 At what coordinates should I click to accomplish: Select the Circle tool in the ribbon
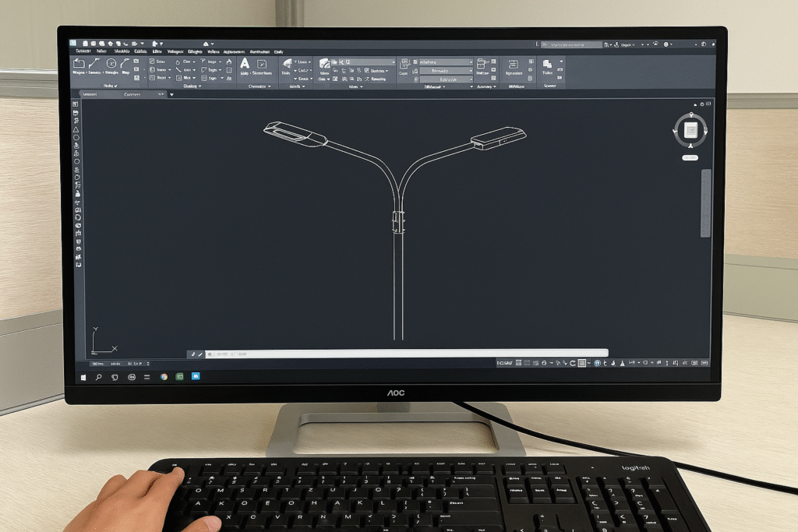pos(111,63)
